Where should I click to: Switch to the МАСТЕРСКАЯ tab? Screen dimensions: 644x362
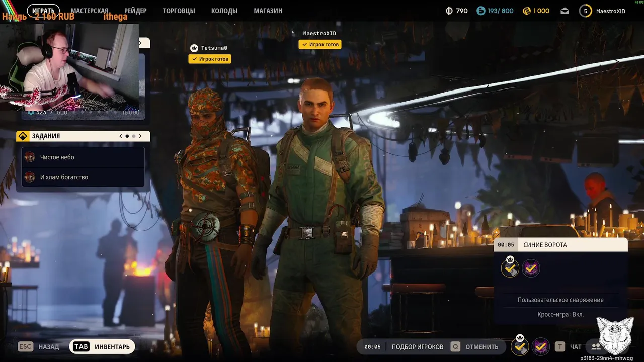[90, 11]
